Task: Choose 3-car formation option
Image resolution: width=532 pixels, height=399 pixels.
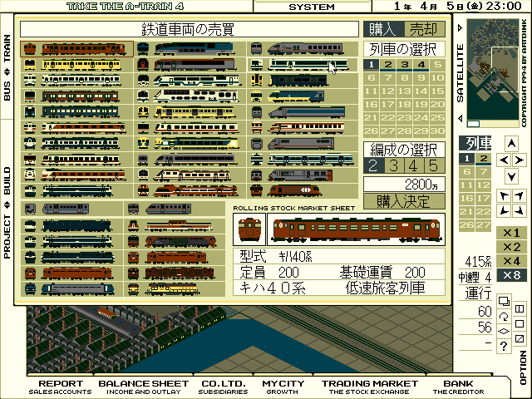Action: pos(391,166)
